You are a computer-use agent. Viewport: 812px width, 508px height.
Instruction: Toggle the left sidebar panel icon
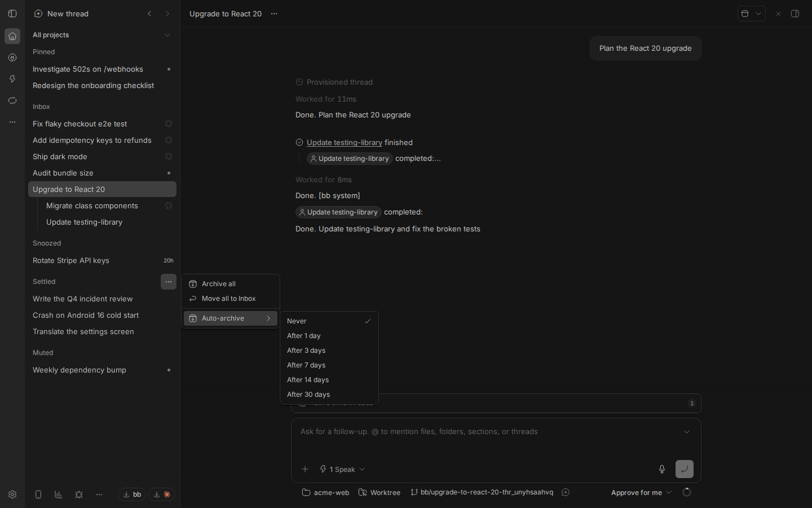[x=12, y=14]
